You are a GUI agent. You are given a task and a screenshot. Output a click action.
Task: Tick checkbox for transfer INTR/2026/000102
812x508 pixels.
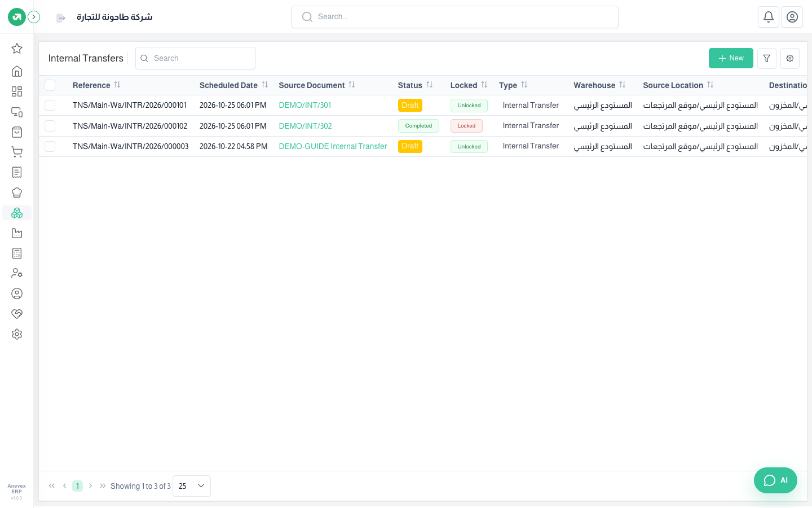50,126
